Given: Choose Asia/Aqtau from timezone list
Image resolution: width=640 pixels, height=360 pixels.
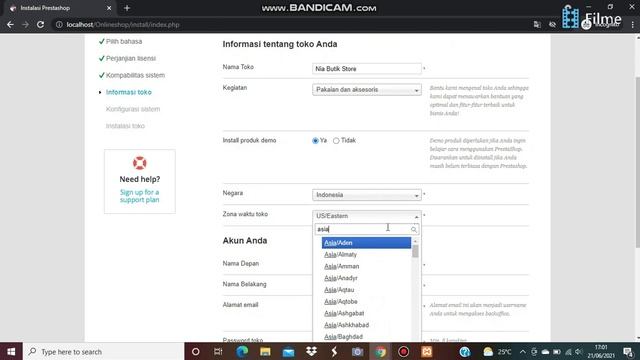Looking at the screenshot, I should (x=366, y=290).
